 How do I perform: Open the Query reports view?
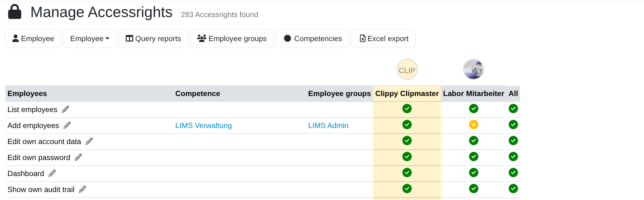(153, 39)
